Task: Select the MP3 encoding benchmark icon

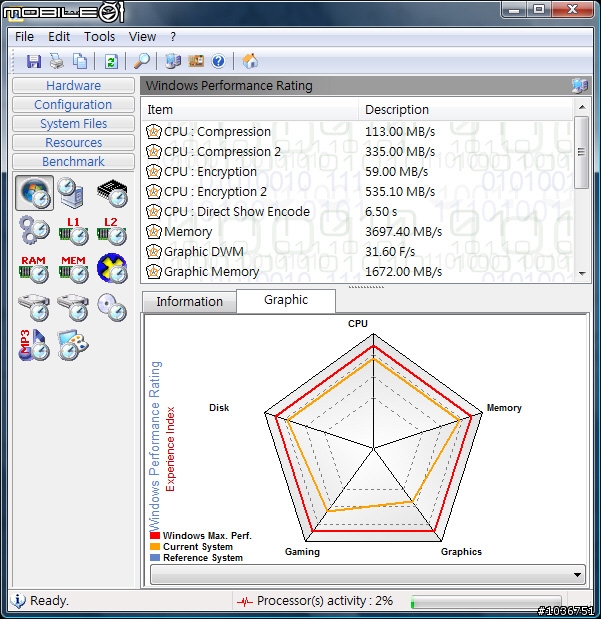Action: (x=34, y=345)
